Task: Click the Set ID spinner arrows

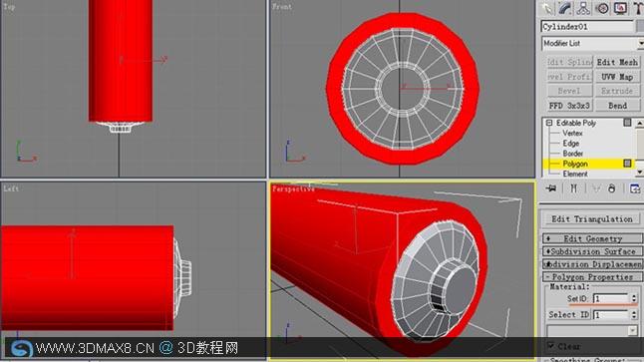Action: 634,299
